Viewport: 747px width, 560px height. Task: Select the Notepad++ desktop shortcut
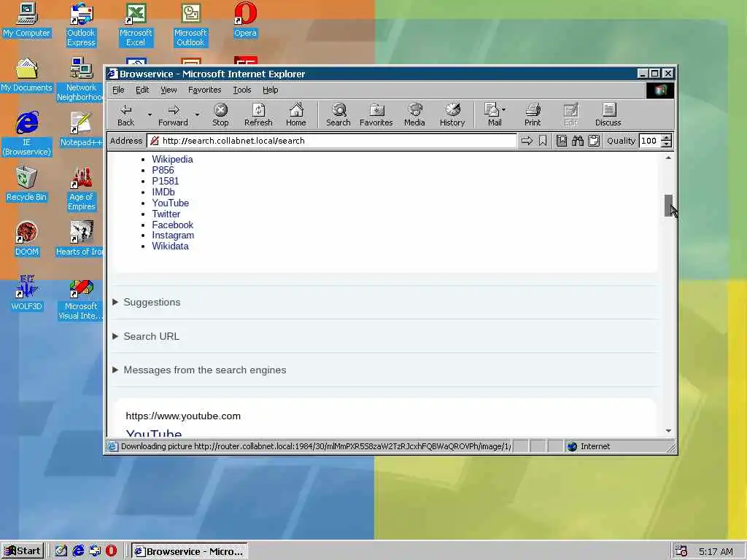tap(81, 130)
